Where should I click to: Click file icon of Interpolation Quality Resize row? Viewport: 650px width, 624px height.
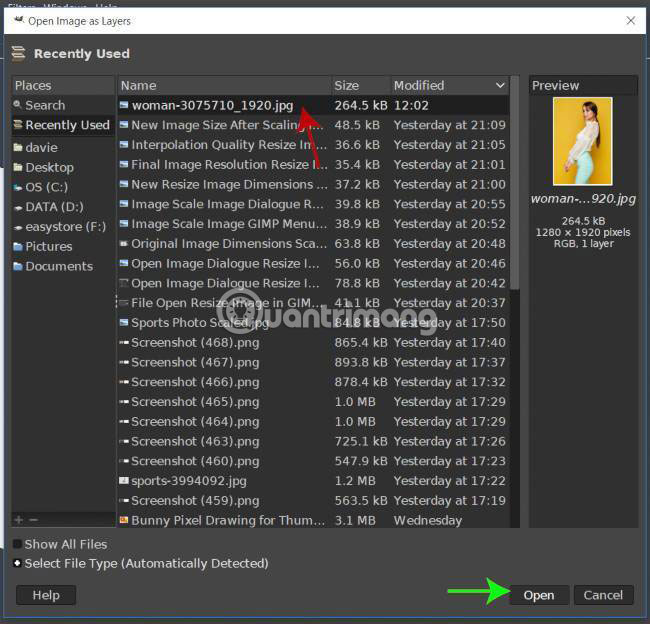click(124, 144)
